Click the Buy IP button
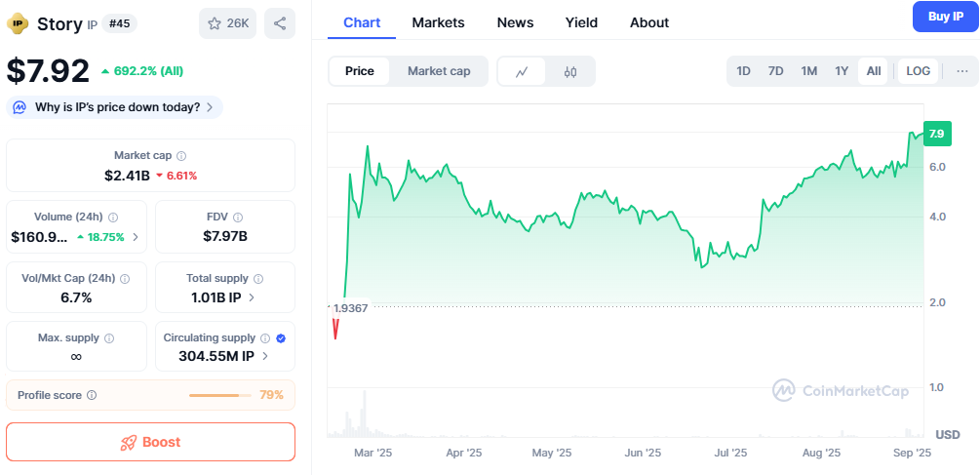 945,17
